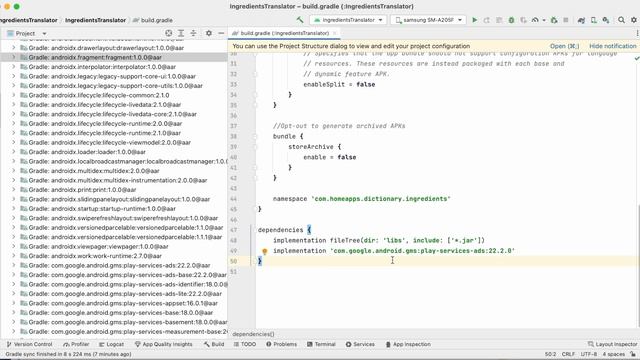640x360 pixels.
Task: Click the Stop square icon
Action: pos(566,20)
